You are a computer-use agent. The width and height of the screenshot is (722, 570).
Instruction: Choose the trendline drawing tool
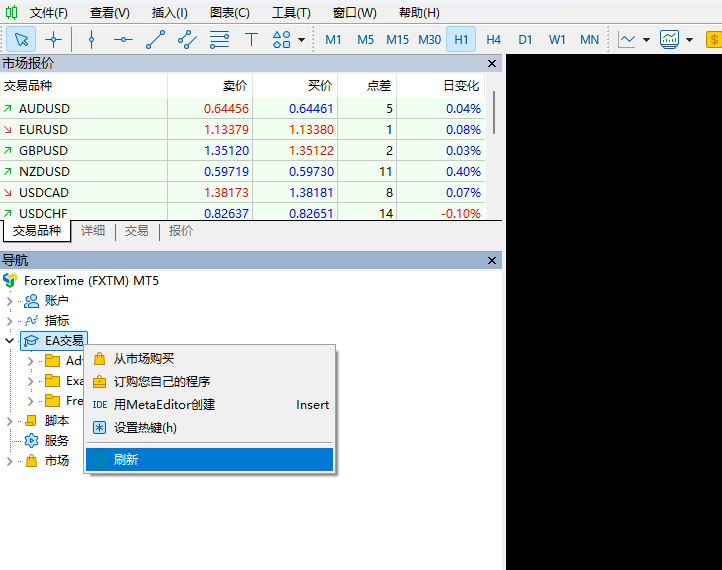(x=155, y=39)
